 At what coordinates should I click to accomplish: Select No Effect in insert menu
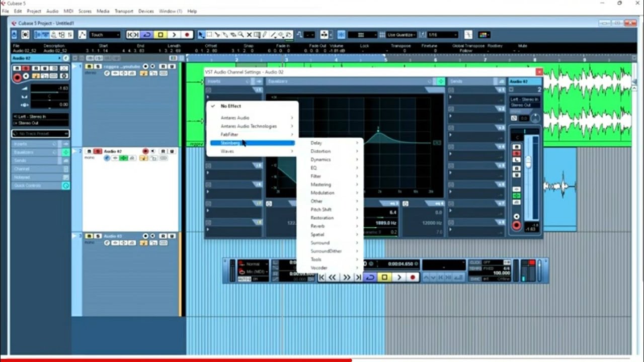(x=252, y=106)
